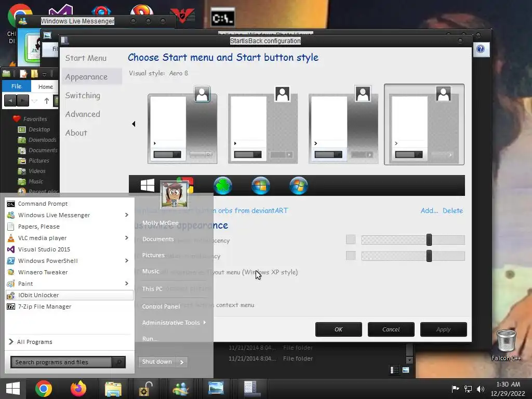The height and width of the screenshot is (399, 532).
Task: Open Windows Live Messenger taskbar icon
Action: click(x=180, y=389)
